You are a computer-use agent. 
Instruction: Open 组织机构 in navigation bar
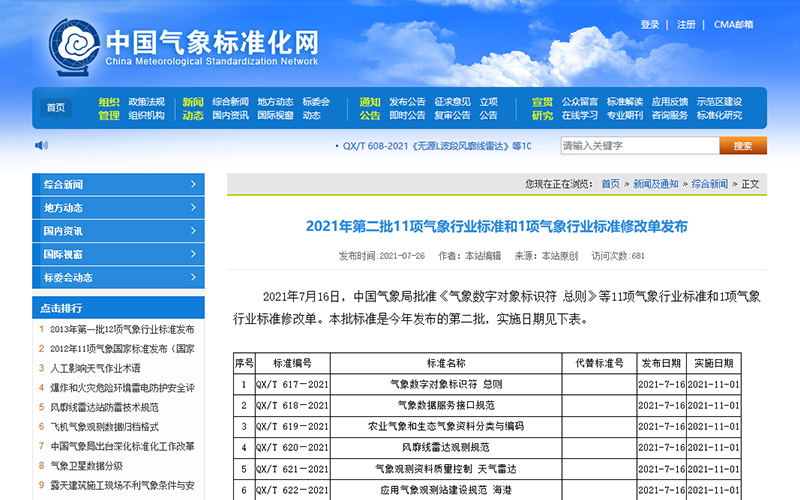146,115
